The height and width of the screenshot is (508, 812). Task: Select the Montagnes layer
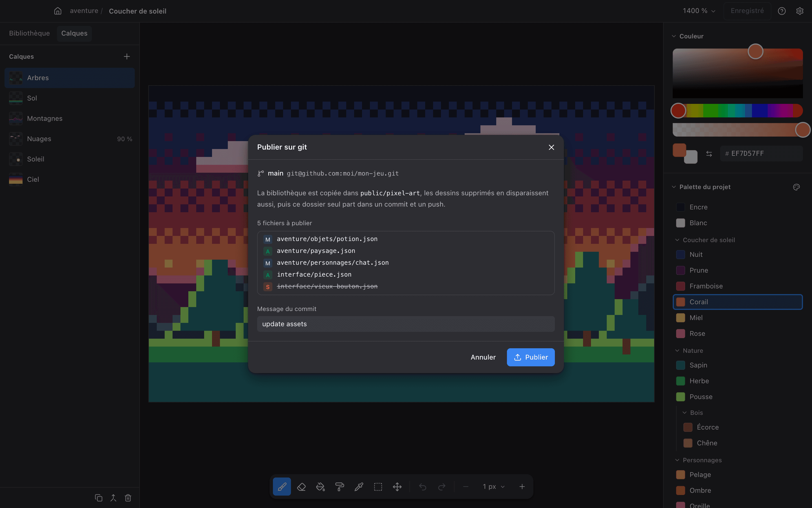coord(70,119)
